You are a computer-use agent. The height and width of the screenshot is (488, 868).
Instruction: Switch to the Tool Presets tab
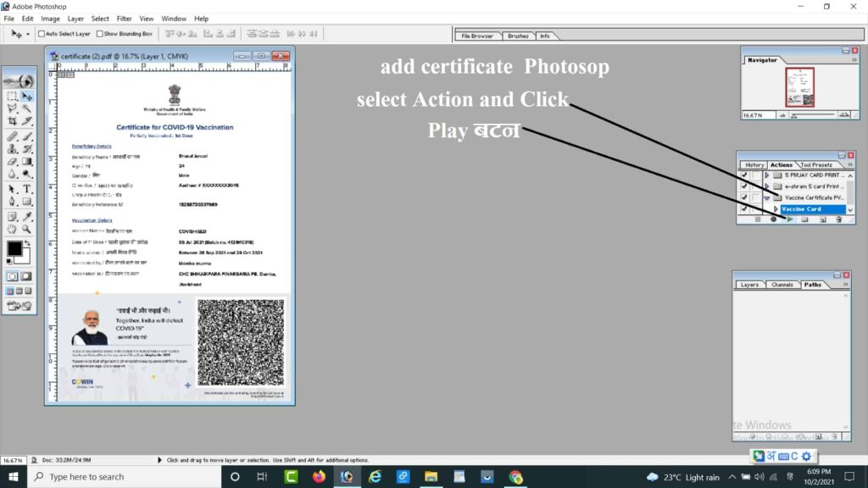coord(816,165)
